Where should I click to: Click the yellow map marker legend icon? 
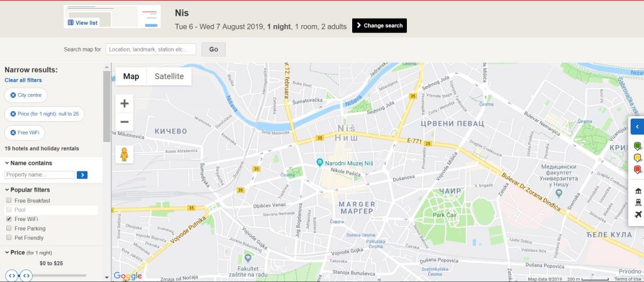coord(638,158)
